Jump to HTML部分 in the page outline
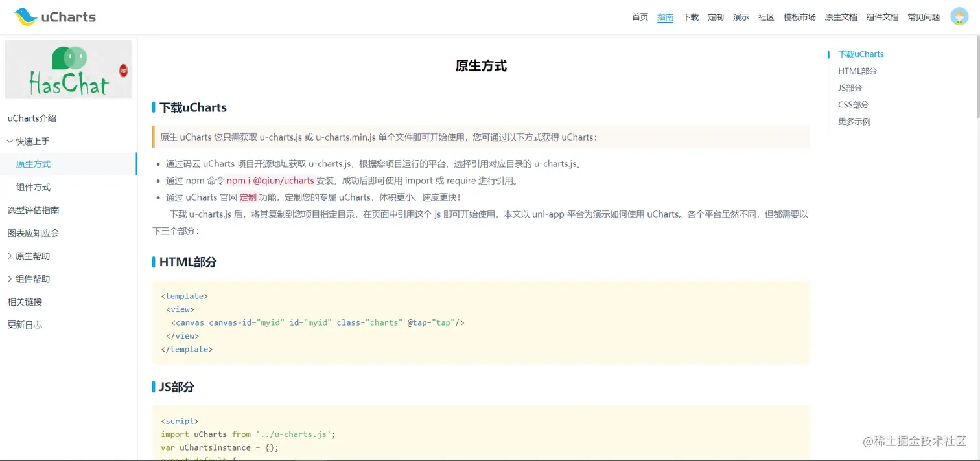The width and height of the screenshot is (980, 461). [x=857, y=71]
